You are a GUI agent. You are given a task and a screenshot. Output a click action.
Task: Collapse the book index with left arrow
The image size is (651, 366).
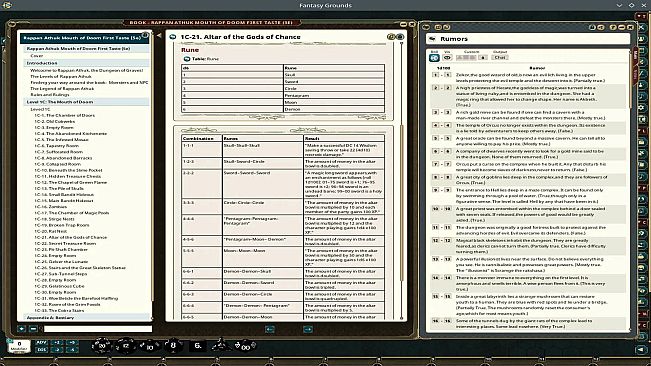pos(159,36)
